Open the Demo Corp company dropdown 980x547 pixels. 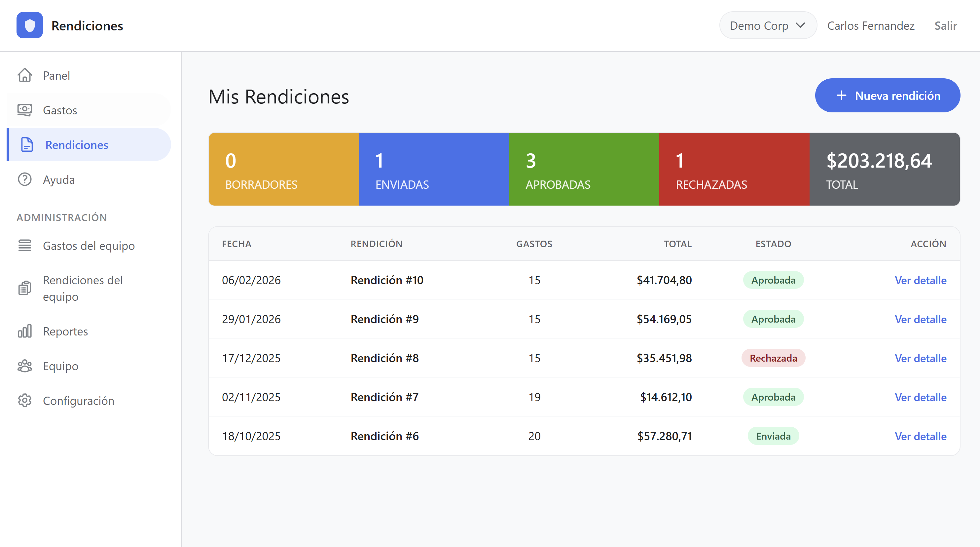pyautogui.click(x=768, y=25)
